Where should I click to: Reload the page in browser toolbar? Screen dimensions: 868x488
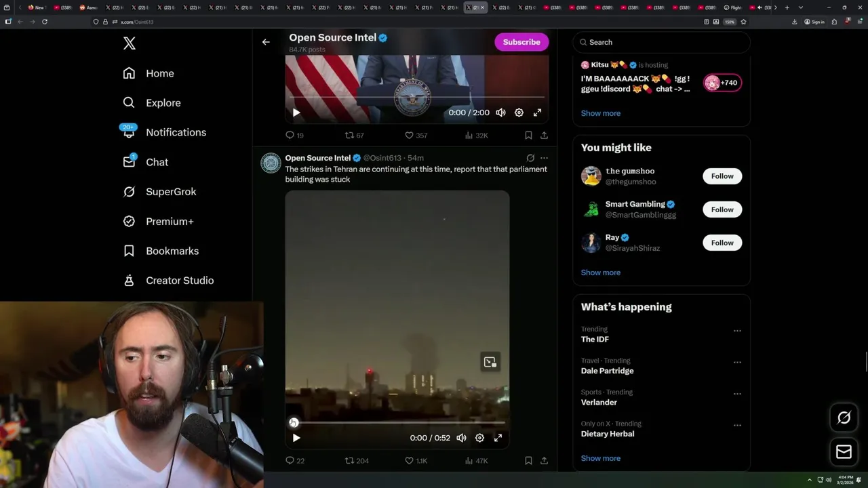coord(45,22)
